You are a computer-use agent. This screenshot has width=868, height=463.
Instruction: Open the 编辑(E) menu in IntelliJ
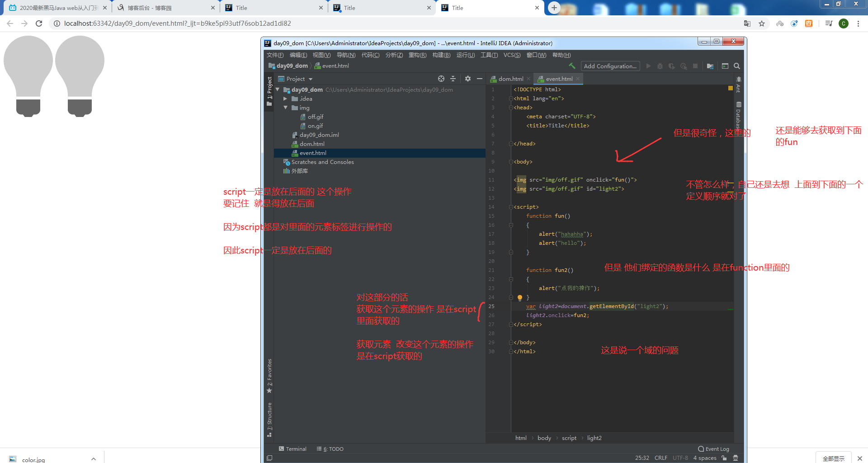298,55
